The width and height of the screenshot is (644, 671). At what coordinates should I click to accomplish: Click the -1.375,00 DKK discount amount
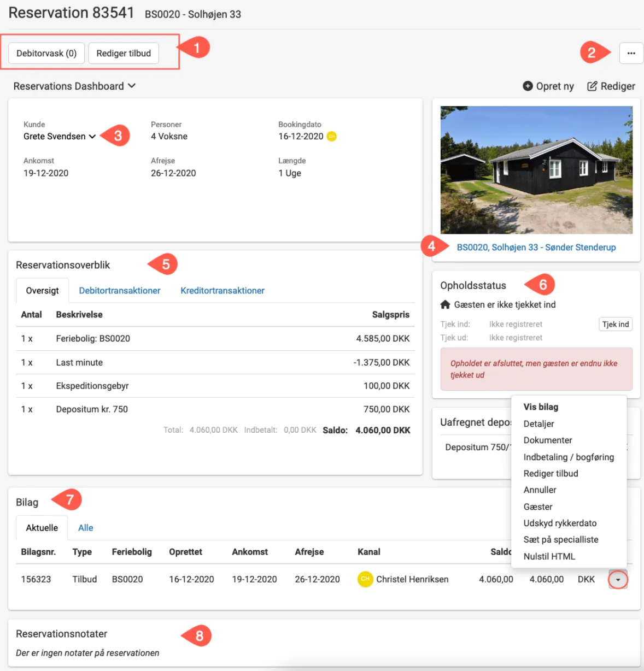click(x=382, y=363)
